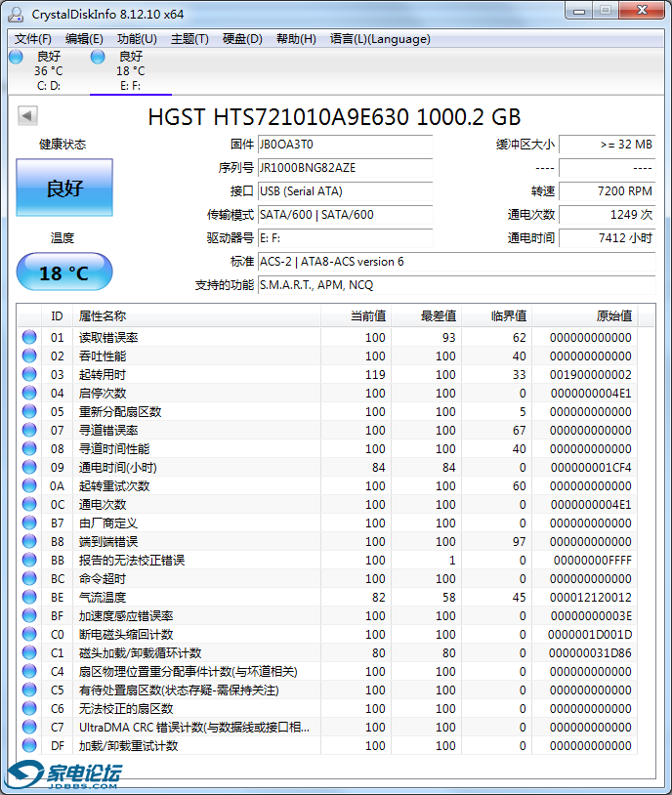The image size is (672, 795).
Task: Minimize the CrystalDiskInfo window
Action: [x=579, y=10]
